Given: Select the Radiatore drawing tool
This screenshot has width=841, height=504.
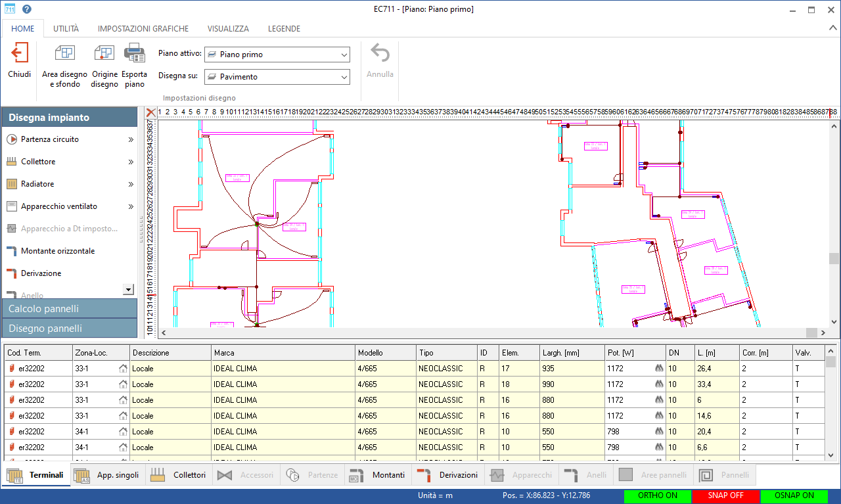Looking at the screenshot, I should 37,184.
